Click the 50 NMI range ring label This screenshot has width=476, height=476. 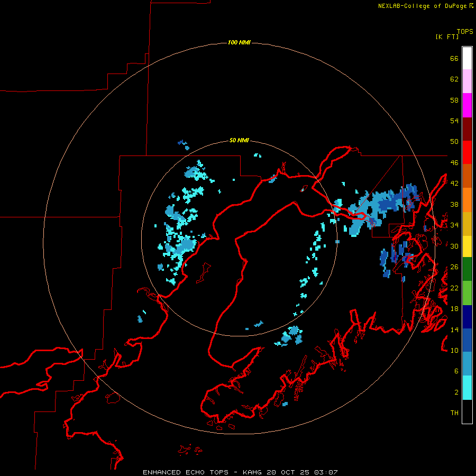pyautogui.click(x=239, y=140)
